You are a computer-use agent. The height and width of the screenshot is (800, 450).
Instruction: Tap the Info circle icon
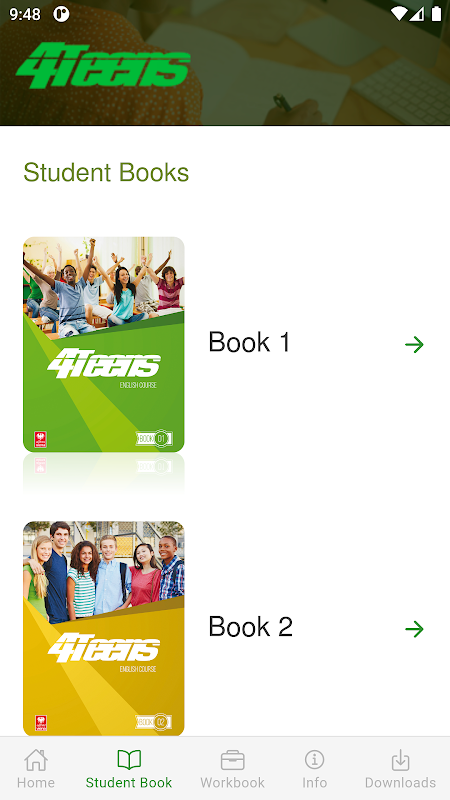click(x=314, y=760)
